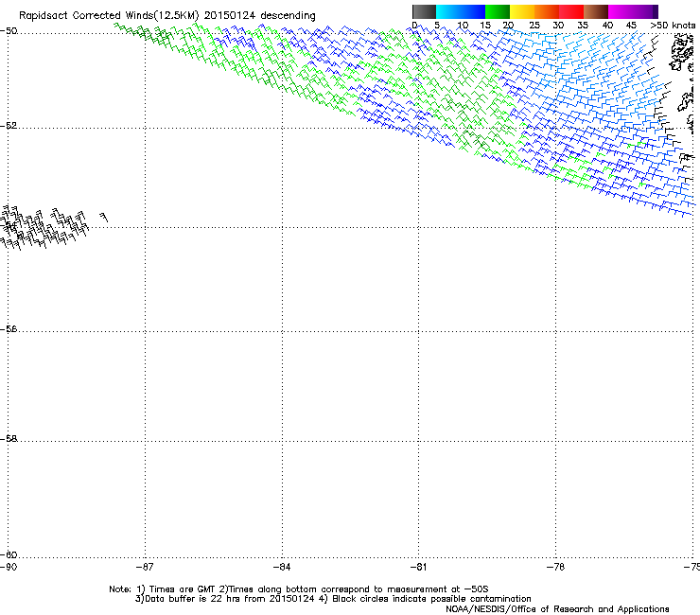This screenshot has height=615, width=700.
Task: Click the isolated black wind barb near -88 longitude
Action: point(103,217)
